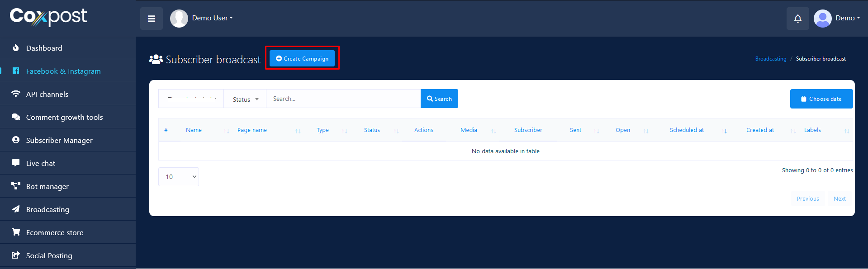Click the hamburger menu toggle icon

coord(152,19)
